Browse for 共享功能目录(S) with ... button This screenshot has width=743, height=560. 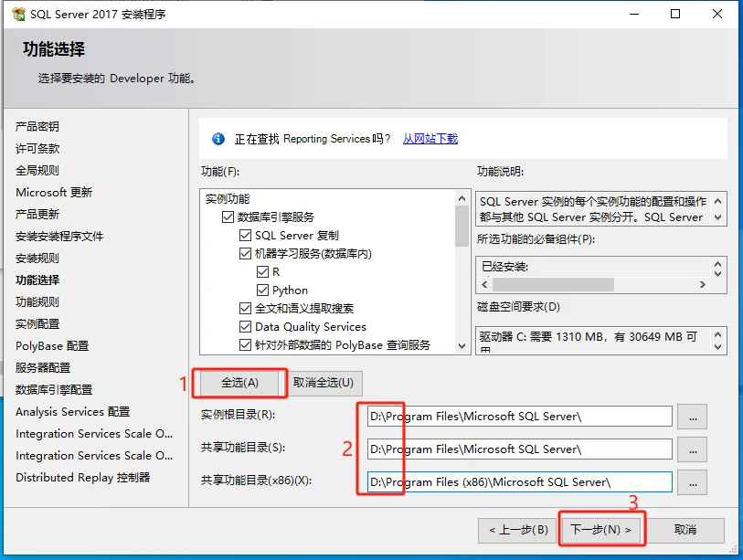tap(693, 449)
